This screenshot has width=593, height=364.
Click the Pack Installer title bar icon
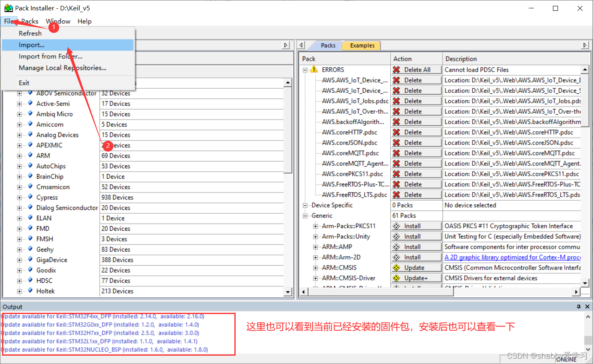point(8,8)
